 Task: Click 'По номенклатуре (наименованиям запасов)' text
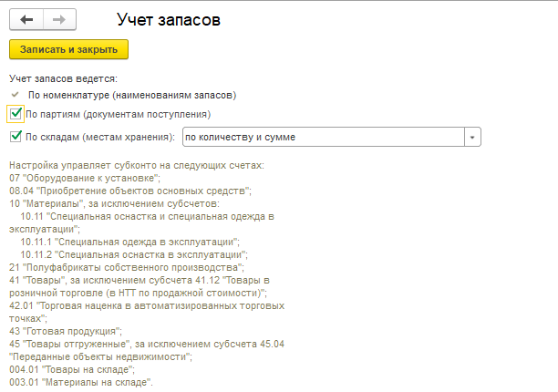[x=132, y=96]
